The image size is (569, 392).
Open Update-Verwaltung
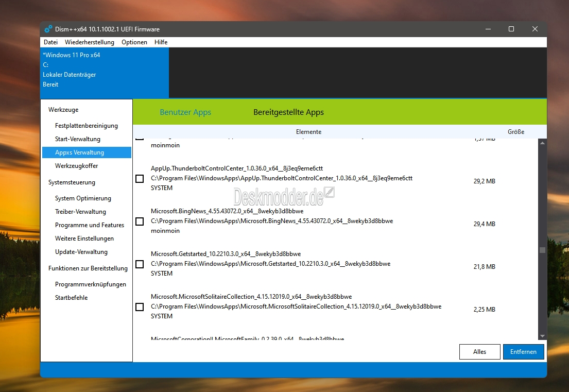click(x=81, y=252)
